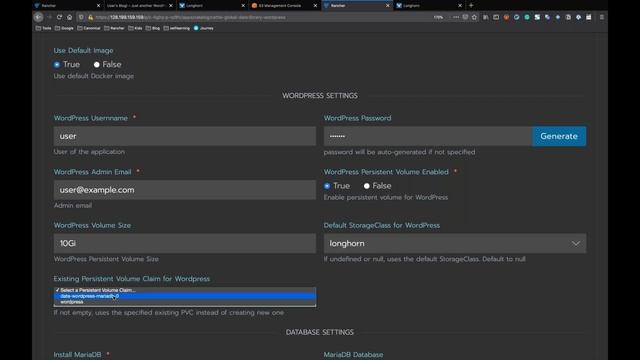Open the Google bookmarks folder
This screenshot has width=640, height=360.
point(64,28)
